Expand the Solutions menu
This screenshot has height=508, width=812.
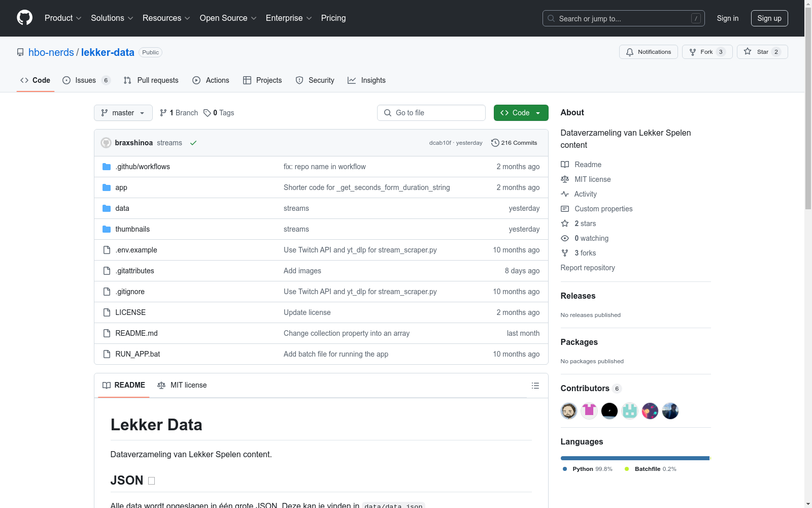112,18
